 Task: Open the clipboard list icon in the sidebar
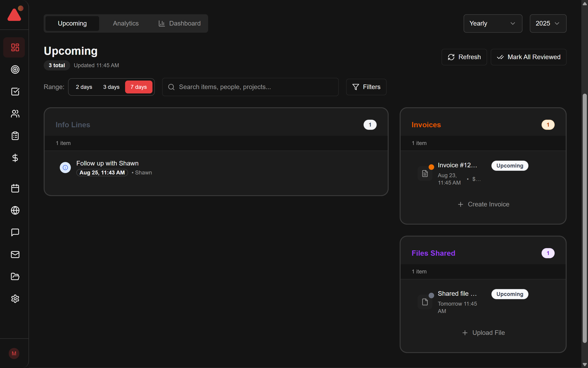point(15,136)
